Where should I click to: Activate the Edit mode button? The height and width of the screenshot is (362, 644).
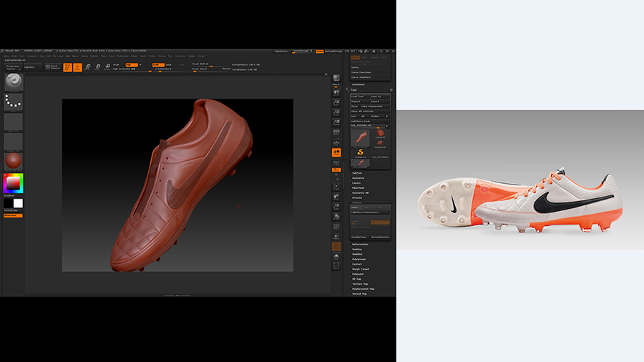click(67, 67)
